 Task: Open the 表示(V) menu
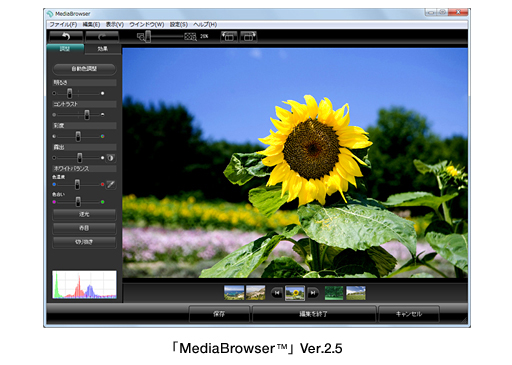pyautogui.click(x=115, y=25)
